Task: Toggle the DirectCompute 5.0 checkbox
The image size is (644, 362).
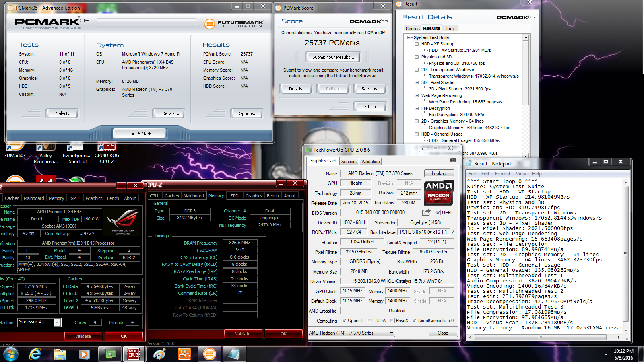Action: point(414,321)
